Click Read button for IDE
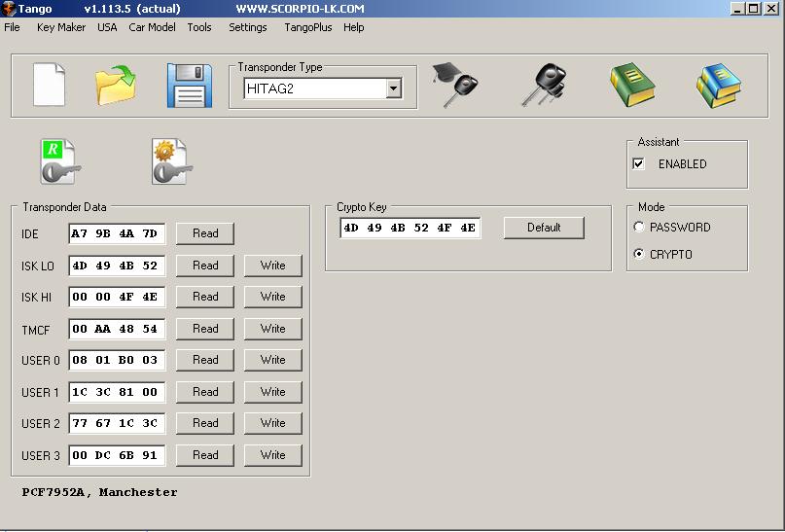The width and height of the screenshot is (785, 532). (x=205, y=233)
